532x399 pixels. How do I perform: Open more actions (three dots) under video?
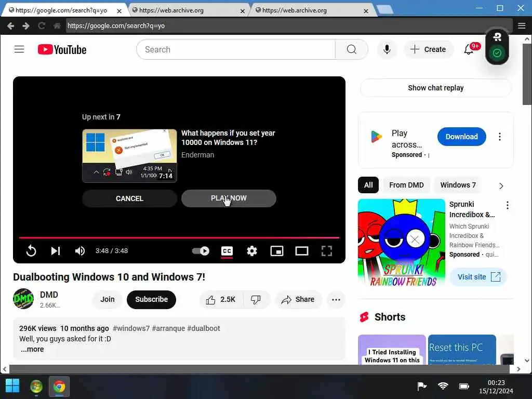coord(336,300)
